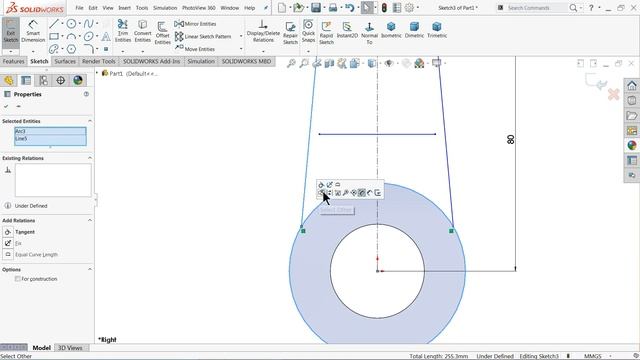Click the Options gear icon
Image resolution: width=640 pixels, height=360 pixels.
(x=409, y=8)
